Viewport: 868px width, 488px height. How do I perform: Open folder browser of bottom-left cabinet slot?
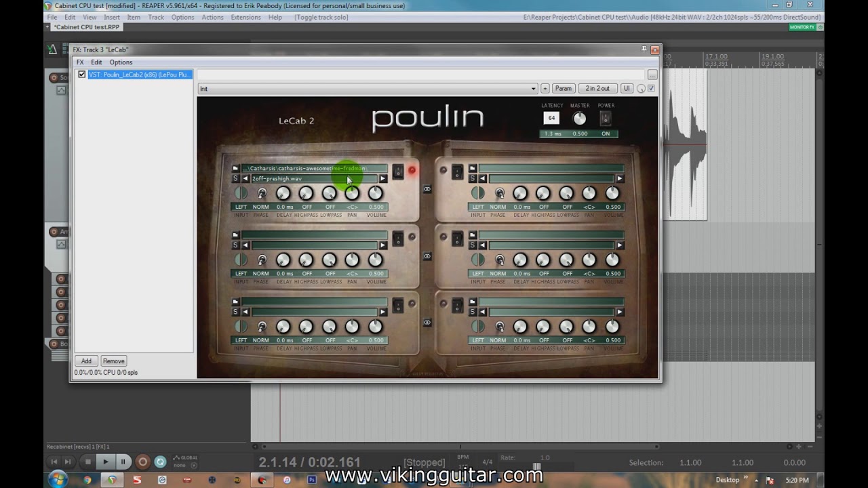[235, 302]
